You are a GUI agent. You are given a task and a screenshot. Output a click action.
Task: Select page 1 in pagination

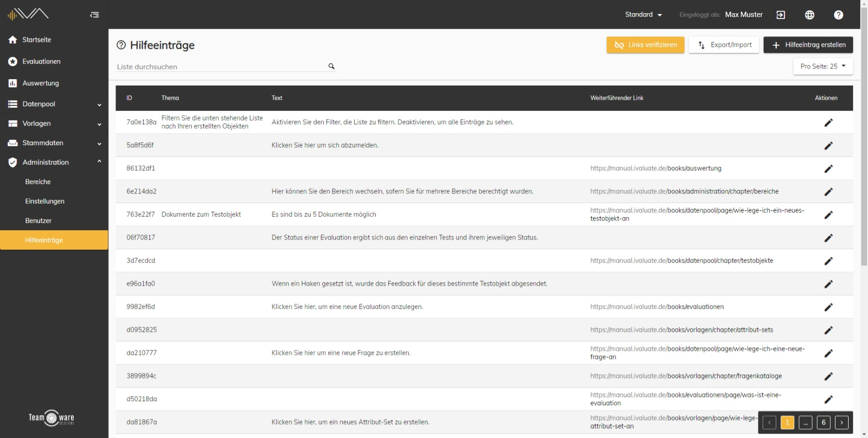(x=787, y=423)
